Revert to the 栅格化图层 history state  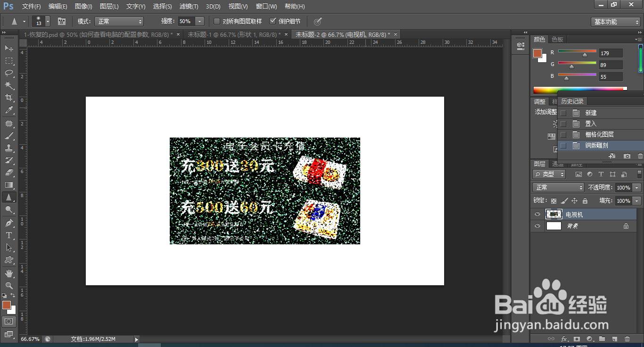pyautogui.click(x=599, y=134)
